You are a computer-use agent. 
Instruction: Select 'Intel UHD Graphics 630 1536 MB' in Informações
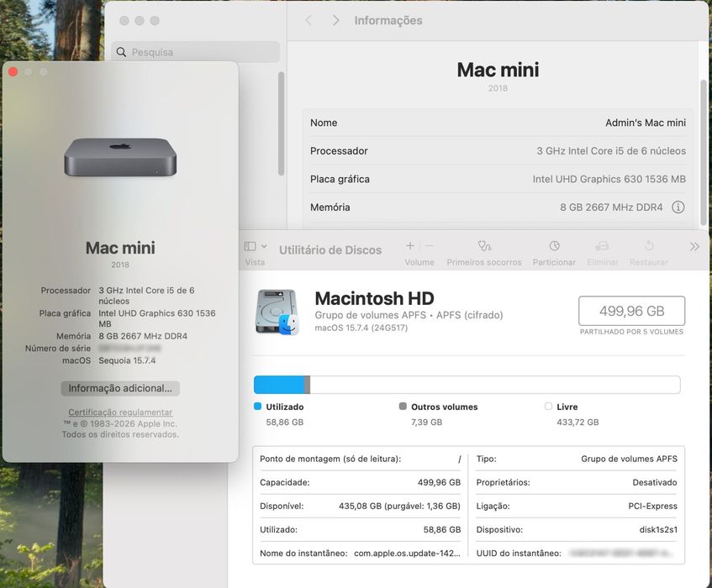pyautogui.click(x=609, y=179)
